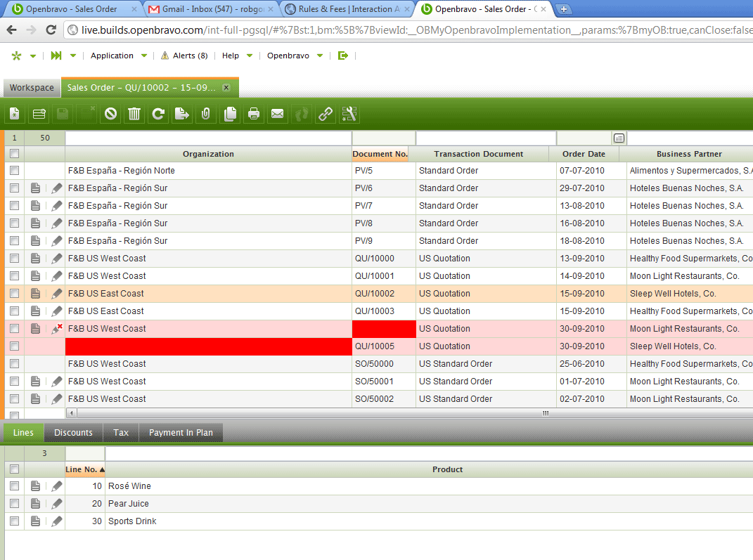This screenshot has height=560, width=753.
Task: Click the Organization filter input field
Action: click(x=208, y=138)
